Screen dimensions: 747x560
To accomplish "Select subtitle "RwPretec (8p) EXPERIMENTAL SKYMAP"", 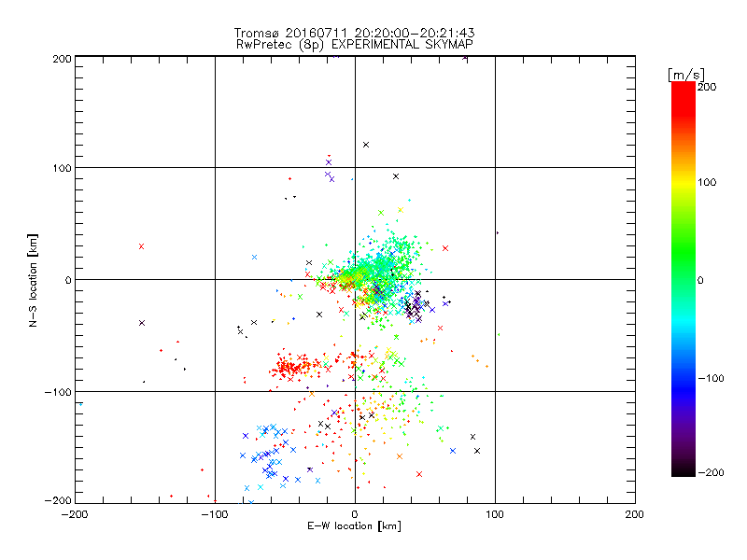I will pos(355,44).
